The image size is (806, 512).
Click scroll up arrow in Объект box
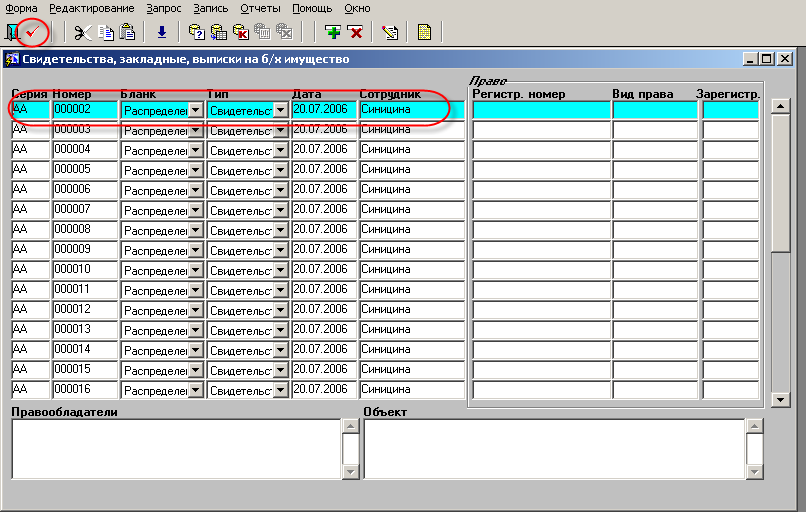tap(755, 426)
